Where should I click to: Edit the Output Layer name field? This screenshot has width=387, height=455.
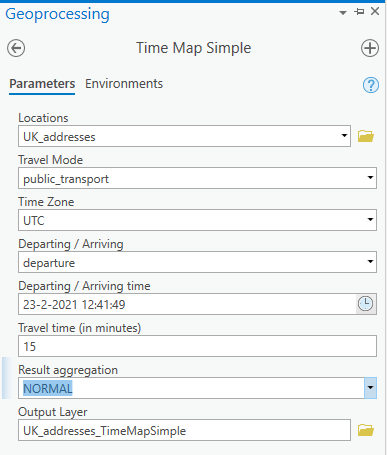coord(184,430)
